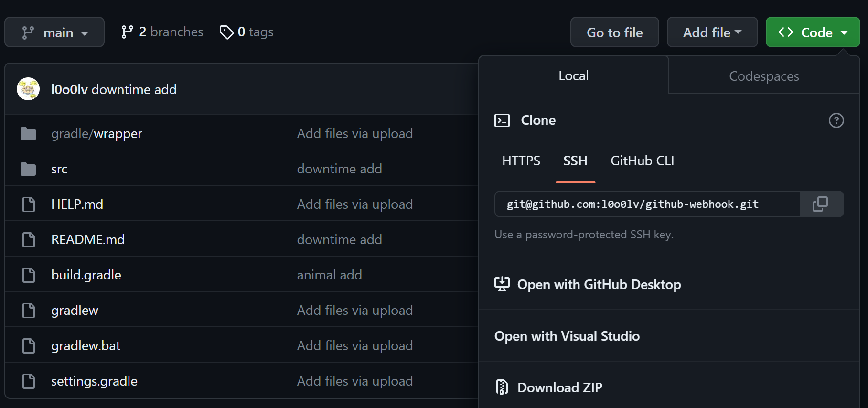
Task: Open the gradlew file
Action: tap(75, 311)
